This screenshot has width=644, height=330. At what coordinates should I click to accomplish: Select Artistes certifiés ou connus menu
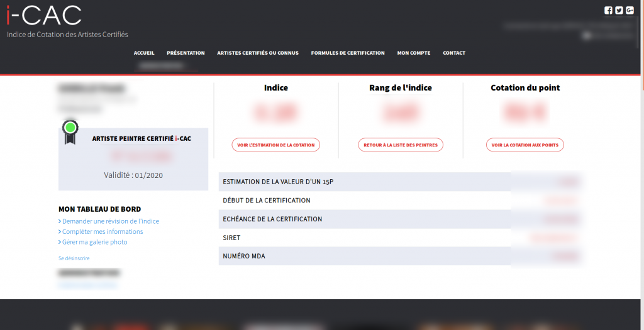[x=258, y=53]
